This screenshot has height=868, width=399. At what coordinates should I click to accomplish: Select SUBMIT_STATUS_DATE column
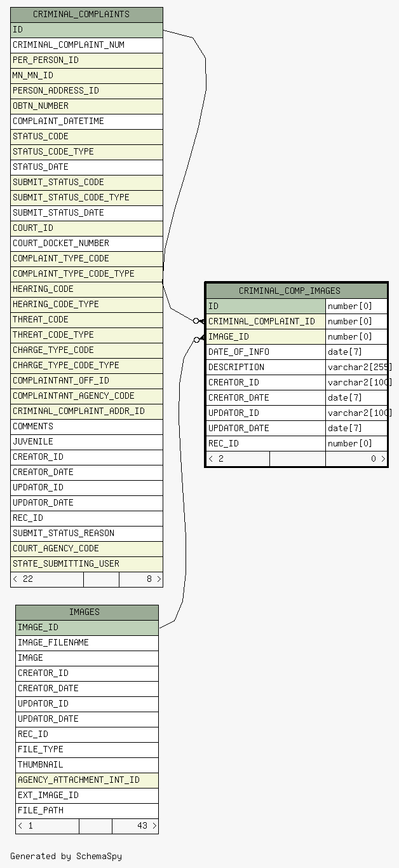[x=87, y=213]
